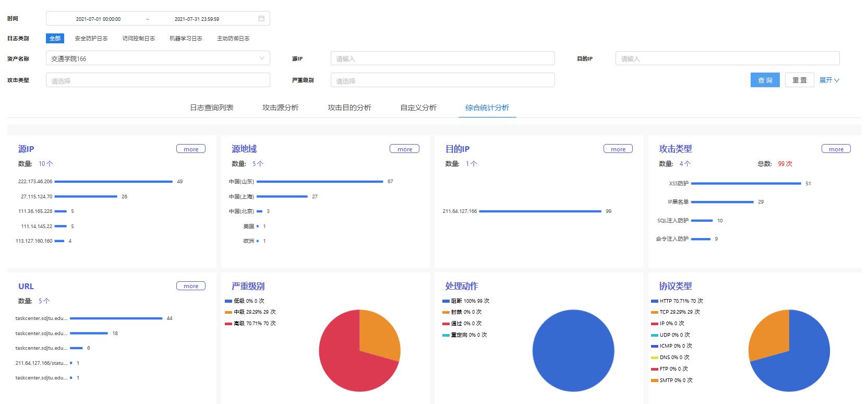The height and width of the screenshot is (404, 868).
Task: Switch to 攻击源分析 tab
Action: click(280, 108)
